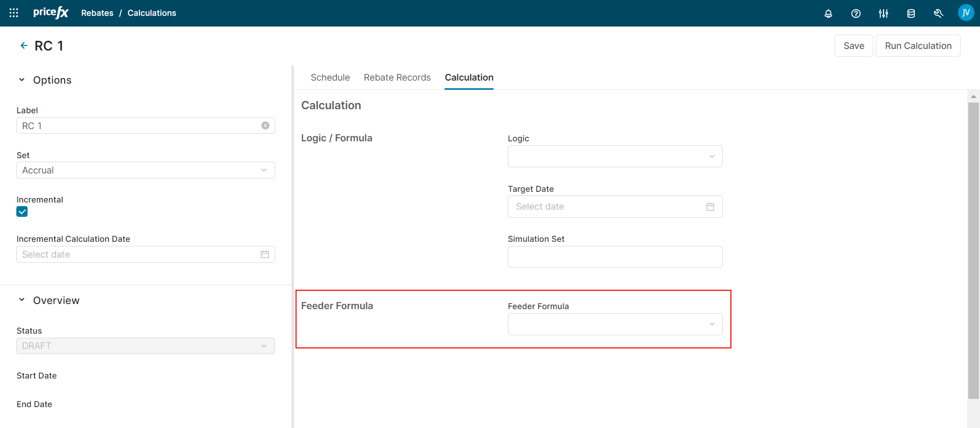
Task: Uncheck the Incremental checkbox
Action: click(x=22, y=212)
